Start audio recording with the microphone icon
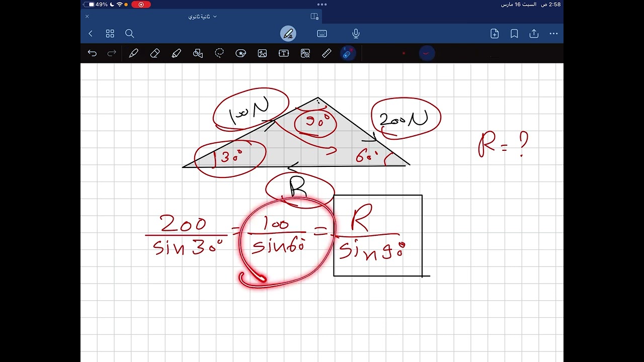Viewport: 644px width, 362px height. coord(356,34)
